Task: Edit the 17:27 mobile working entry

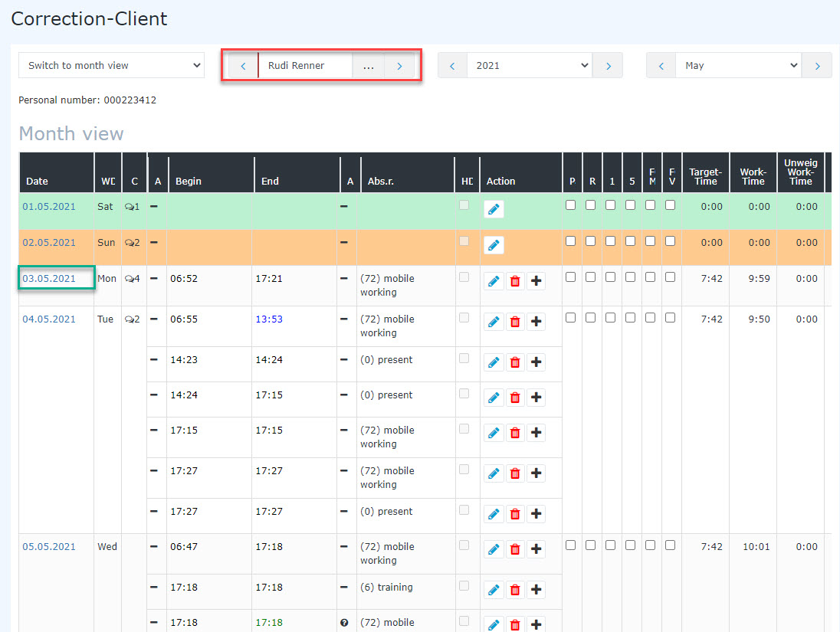Action: coord(494,473)
